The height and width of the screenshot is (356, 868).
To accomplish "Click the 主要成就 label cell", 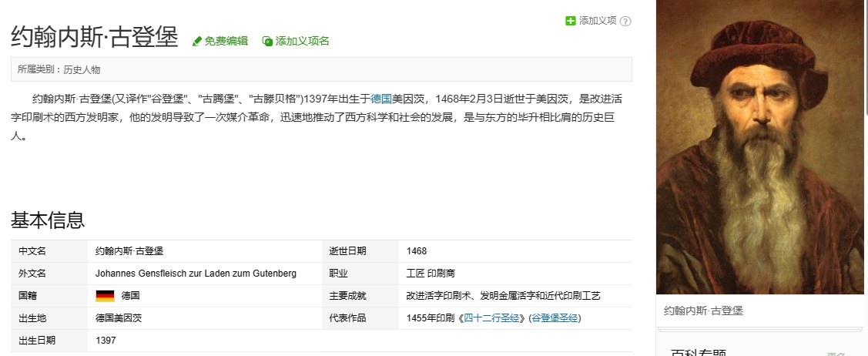I will tap(360, 296).
